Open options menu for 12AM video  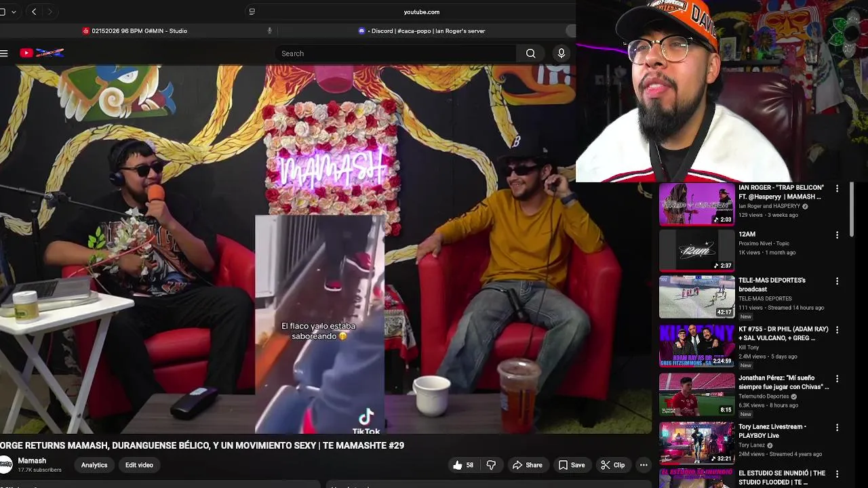pyautogui.click(x=837, y=235)
